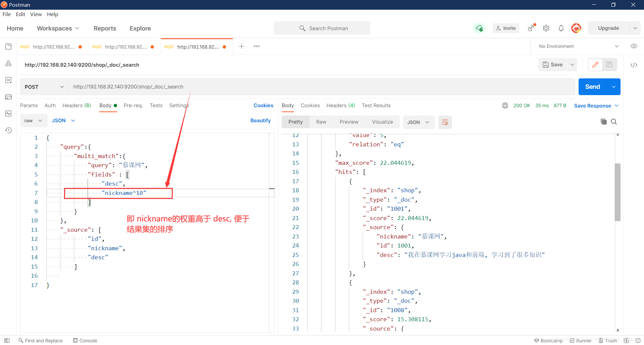Click the network globe icon

[505, 106]
